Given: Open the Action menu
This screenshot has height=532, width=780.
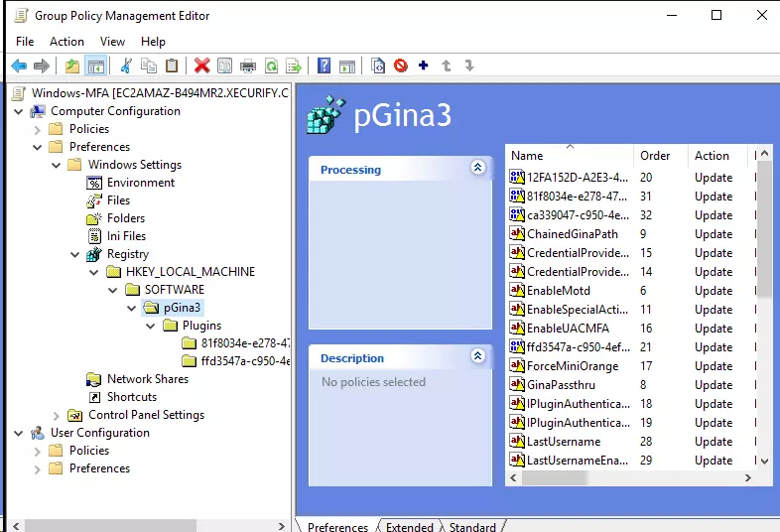Looking at the screenshot, I should [x=66, y=42].
